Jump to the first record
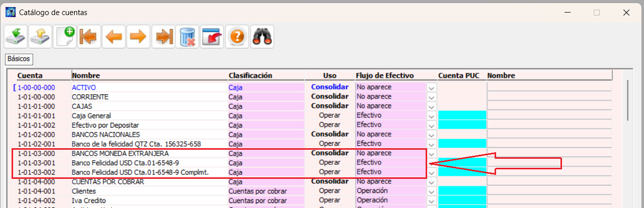This screenshot has height=208, width=644. pyautogui.click(x=89, y=37)
